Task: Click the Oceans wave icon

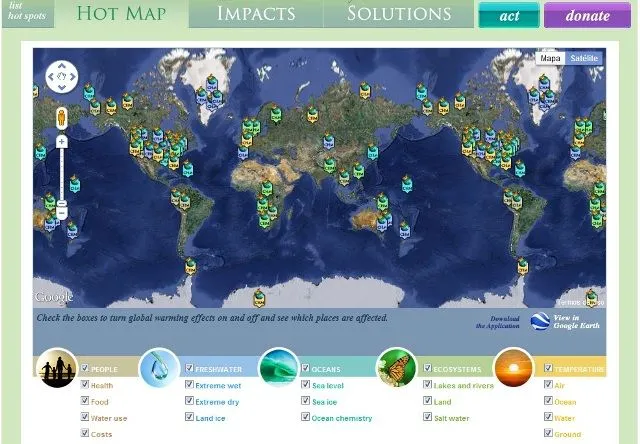Action: point(279,368)
